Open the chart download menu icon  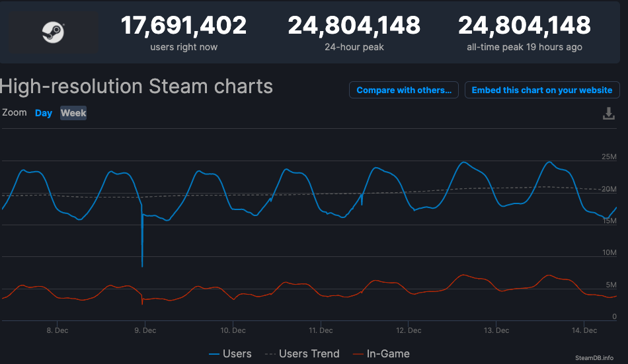609,114
